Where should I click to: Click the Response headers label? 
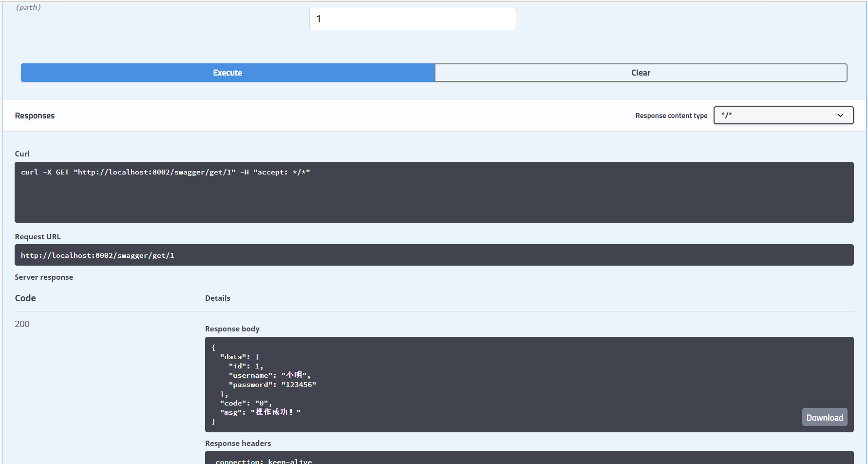pyautogui.click(x=238, y=443)
